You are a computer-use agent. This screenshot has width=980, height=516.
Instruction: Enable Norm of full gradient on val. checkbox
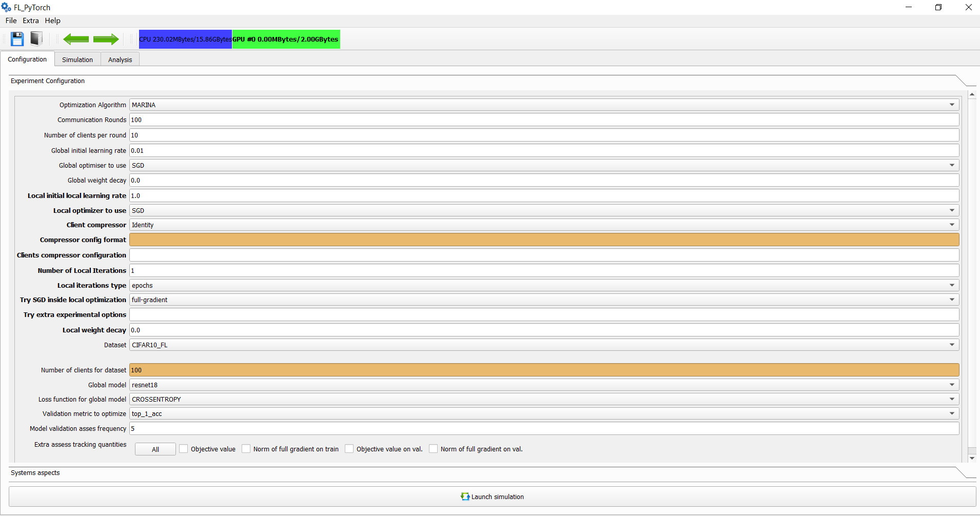pos(434,449)
